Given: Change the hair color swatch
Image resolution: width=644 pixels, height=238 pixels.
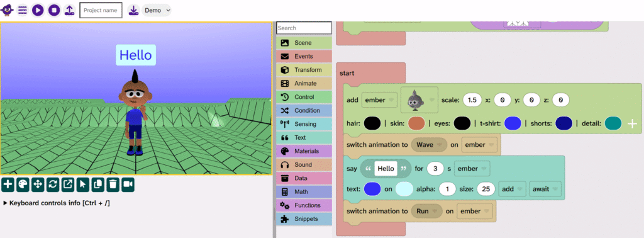Looking at the screenshot, I should [372, 123].
